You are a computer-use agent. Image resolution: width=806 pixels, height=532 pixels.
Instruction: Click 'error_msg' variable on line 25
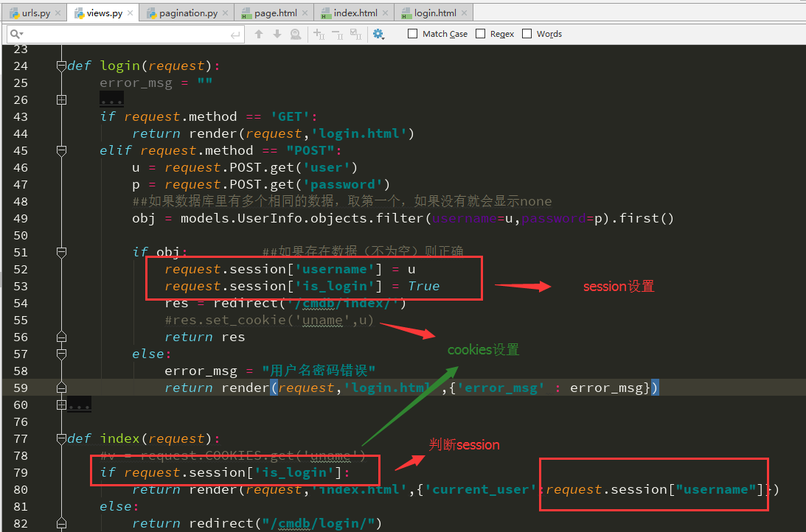click(x=136, y=83)
